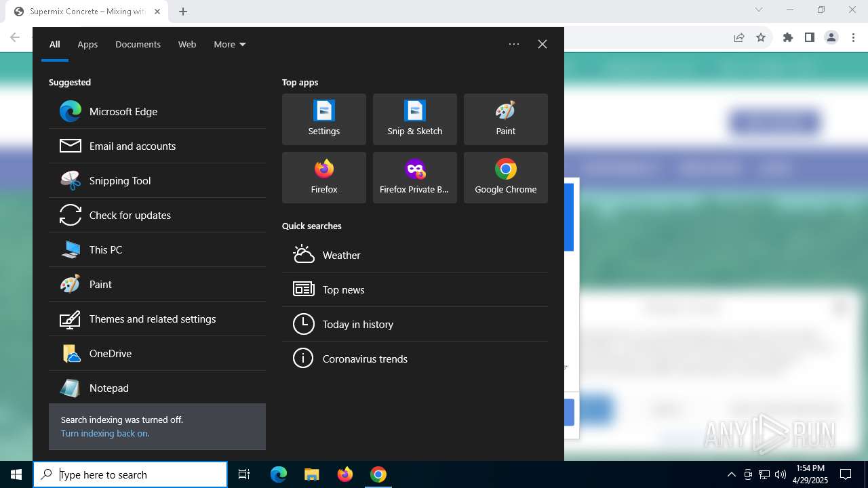Launch Firefox tile in Top apps
Image resolution: width=868 pixels, height=488 pixels.
pos(324,178)
